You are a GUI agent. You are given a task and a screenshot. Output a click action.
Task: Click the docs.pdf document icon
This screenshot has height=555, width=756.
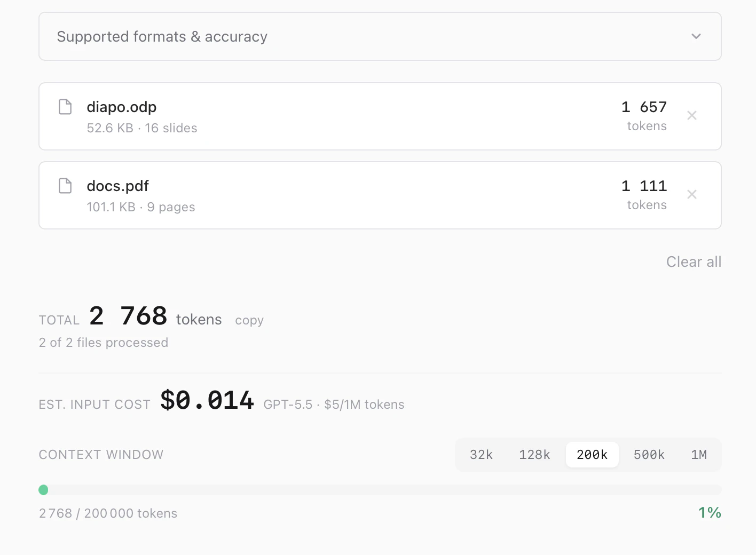[x=65, y=186]
